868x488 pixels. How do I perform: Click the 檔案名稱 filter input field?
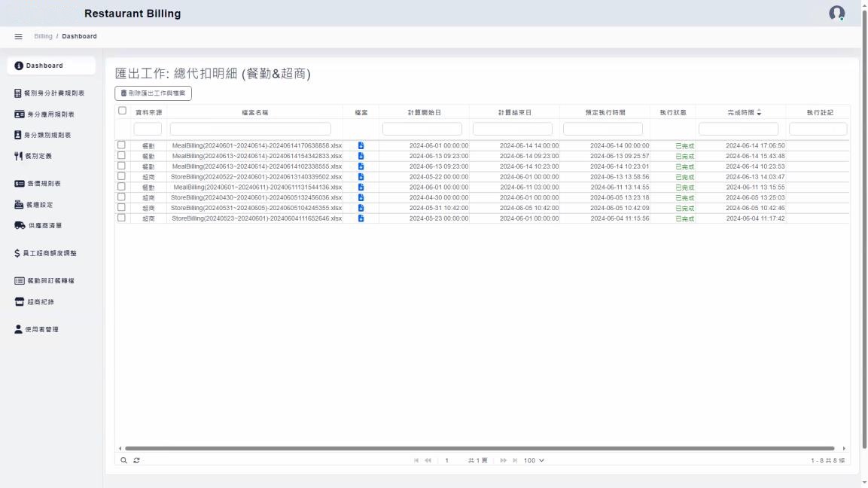[x=250, y=129]
